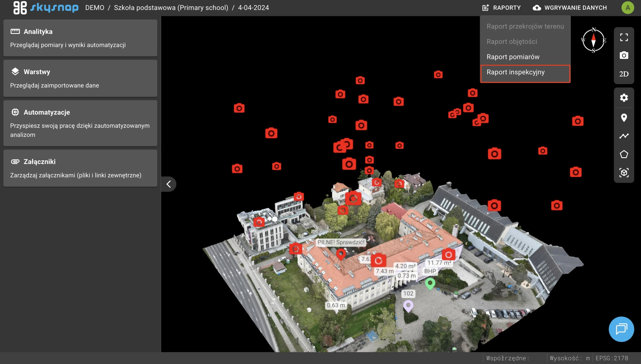Select the polygon area tool
This screenshot has width=641, height=364.
pos(624,154)
